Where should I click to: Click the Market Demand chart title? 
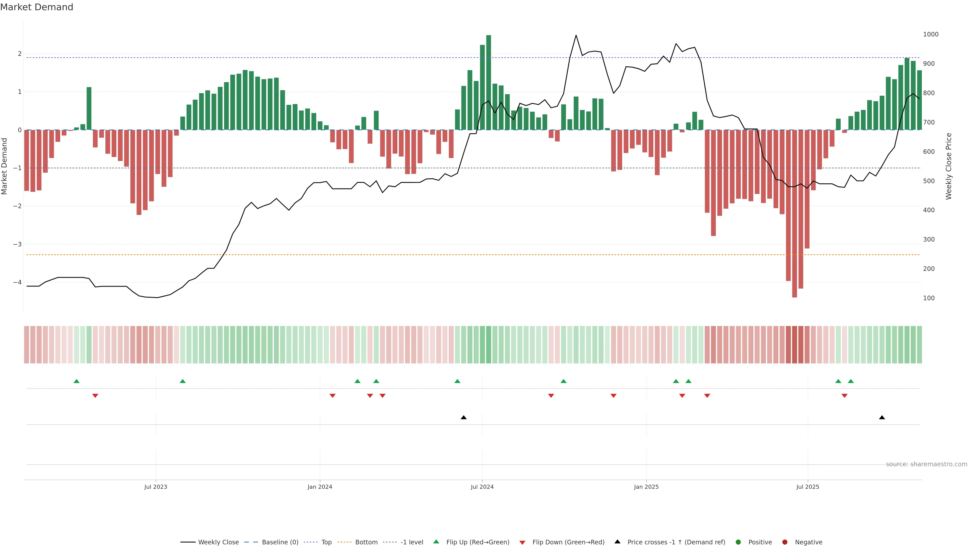pyautogui.click(x=36, y=7)
